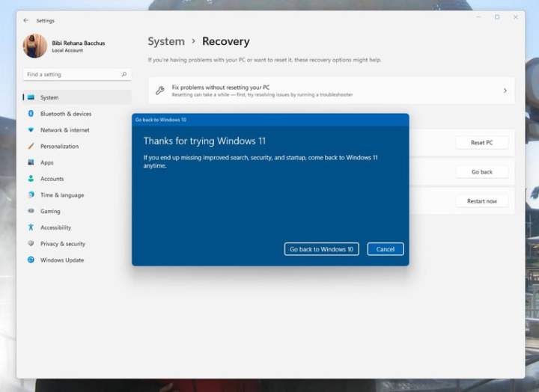Open Personalization settings
The width and height of the screenshot is (539, 392).
click(77, 146)
